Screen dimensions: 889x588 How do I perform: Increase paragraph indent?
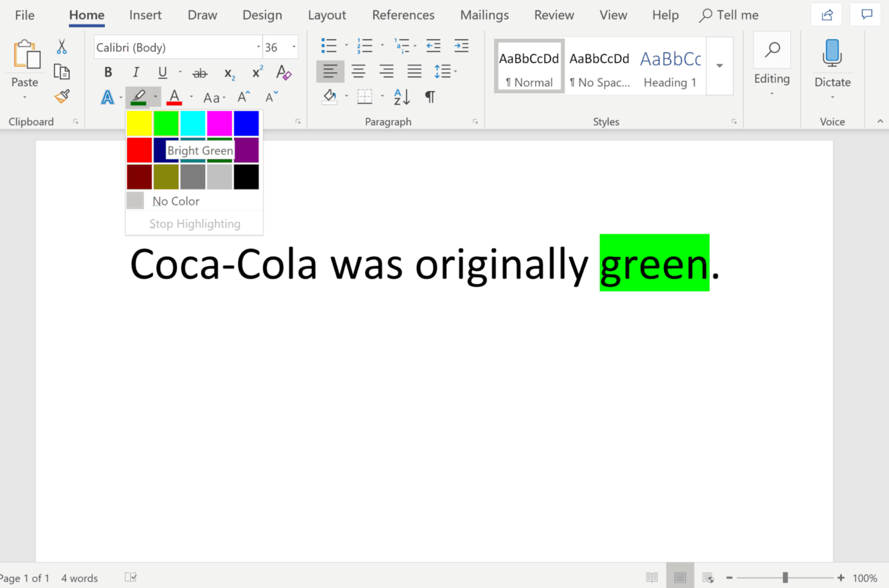[461, 46]
